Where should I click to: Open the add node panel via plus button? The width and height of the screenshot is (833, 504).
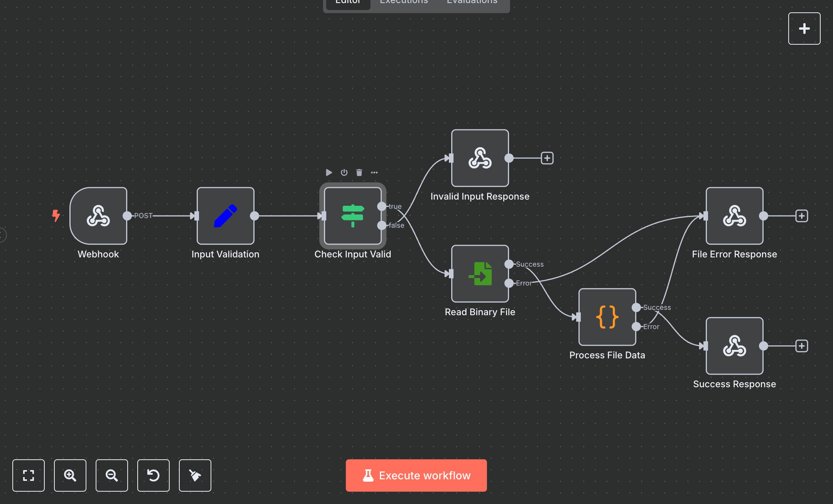pyautogui.click(x=804, y=28)
